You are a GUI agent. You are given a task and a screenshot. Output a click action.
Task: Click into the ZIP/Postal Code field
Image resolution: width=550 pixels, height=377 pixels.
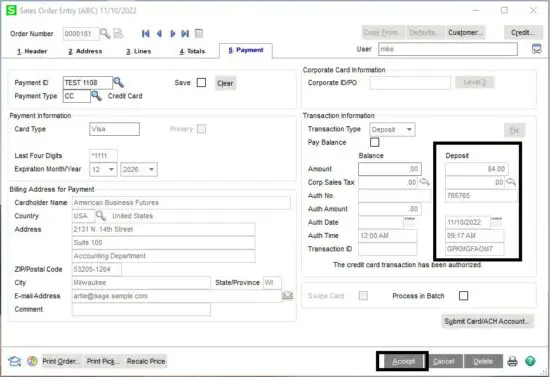[x=97, y=269]
